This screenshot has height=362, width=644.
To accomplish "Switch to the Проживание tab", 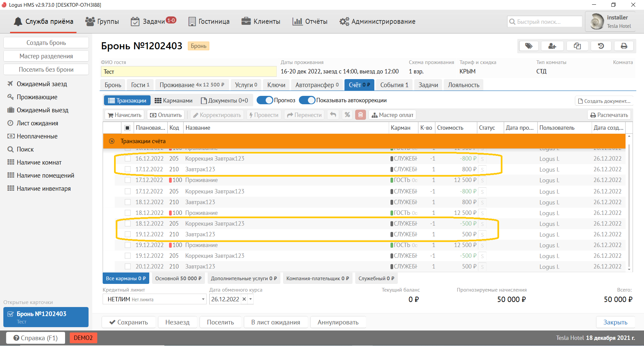I will pos(192,85).
